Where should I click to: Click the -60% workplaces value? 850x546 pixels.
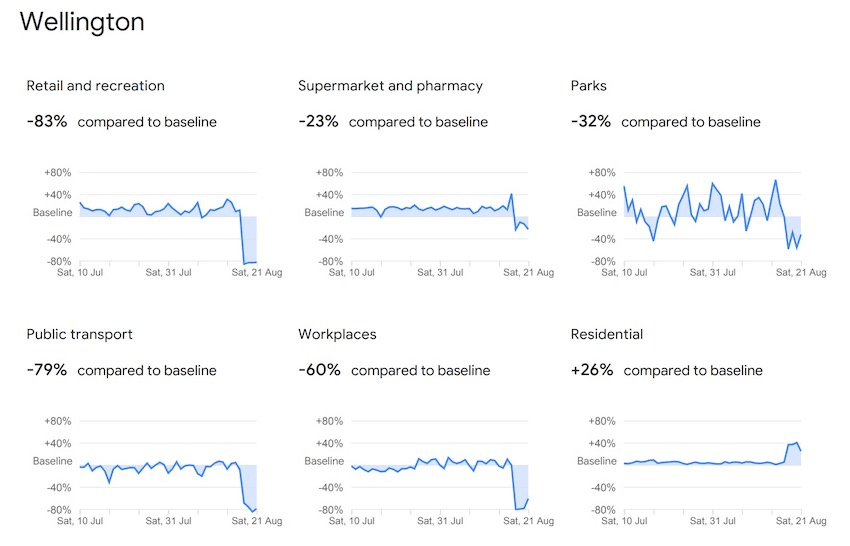click(319, 370)
